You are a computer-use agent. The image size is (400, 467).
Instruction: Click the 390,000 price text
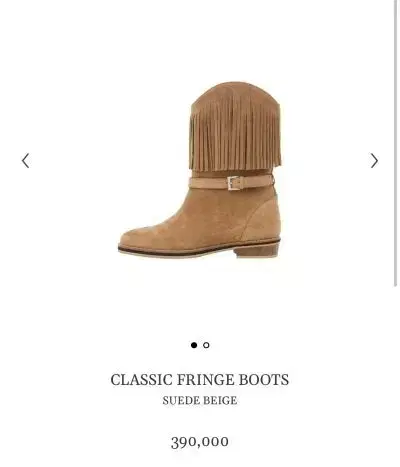tap(200, 442)
